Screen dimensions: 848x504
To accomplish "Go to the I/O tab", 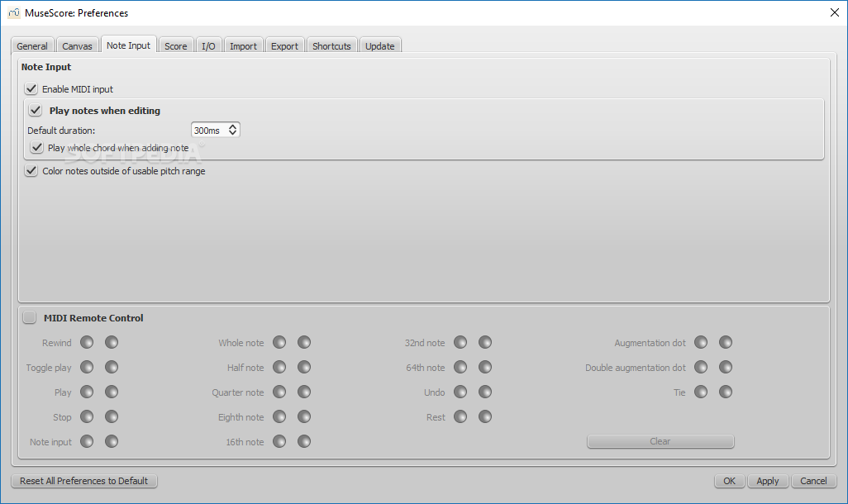I will 208,46.
